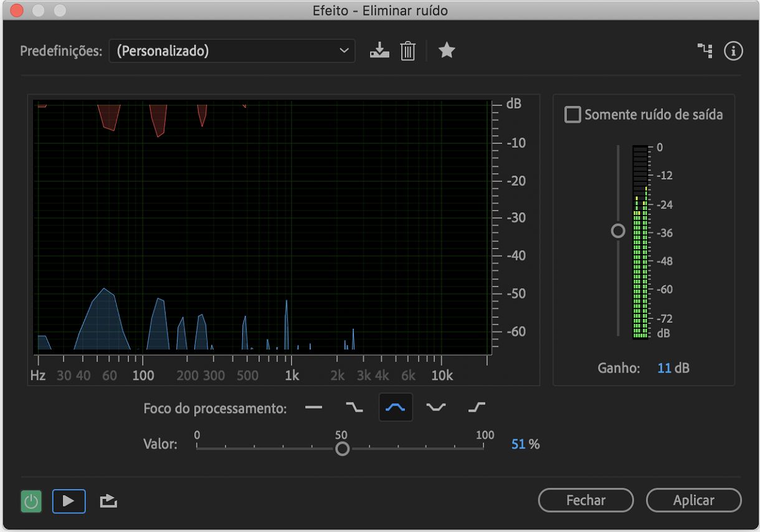This screenshot has width=760, height=532.
Task: Select the mid-frequency focus shape
Action: point(396,408)
